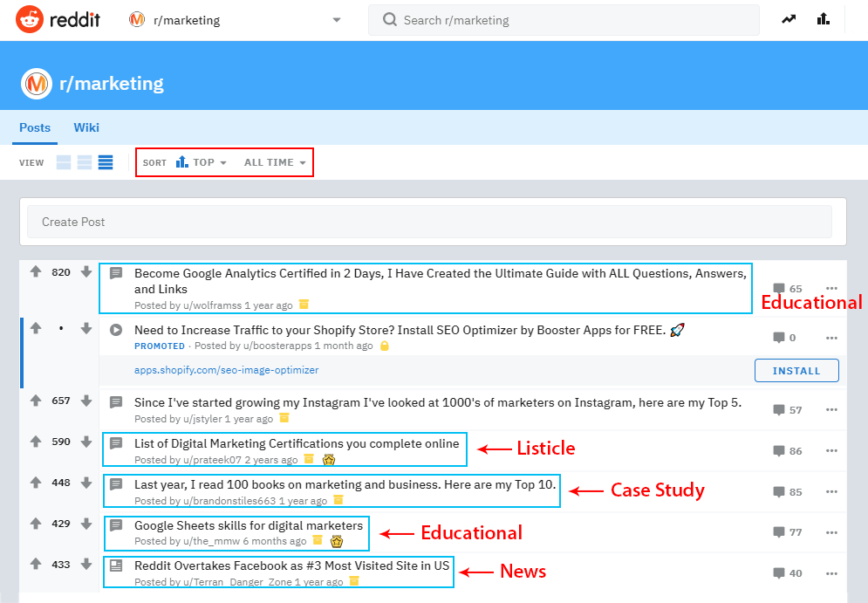Downvote the Reddit Overtakes Facebook post

pos(85,565)
